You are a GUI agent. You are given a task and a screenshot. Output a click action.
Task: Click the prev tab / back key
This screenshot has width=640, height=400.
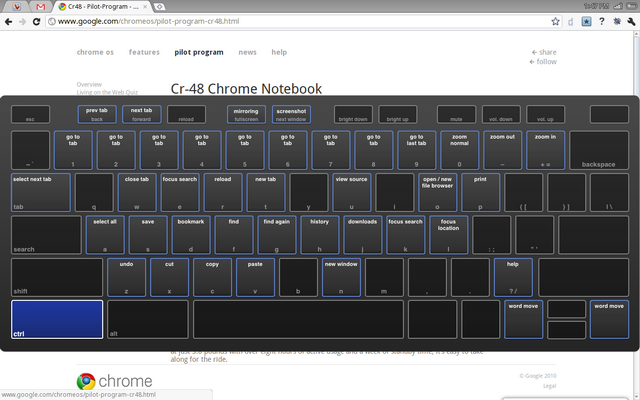click(97, 114)
